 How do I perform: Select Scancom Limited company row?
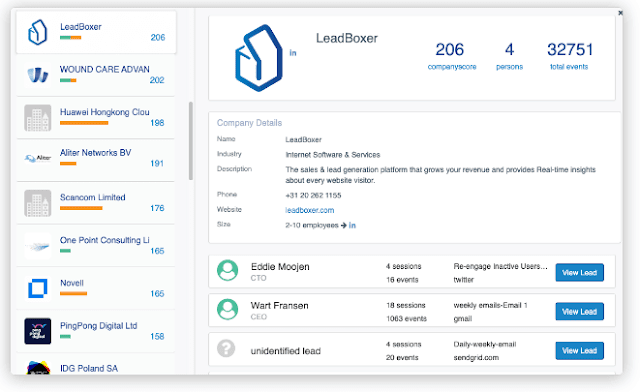pyautogui.click(x=96, y=203)
